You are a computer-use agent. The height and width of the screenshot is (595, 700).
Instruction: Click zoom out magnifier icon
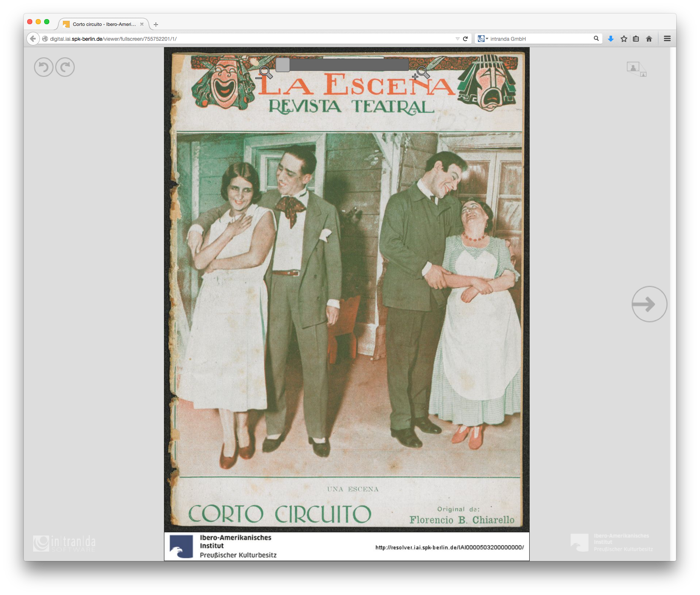tap(265, 73)
